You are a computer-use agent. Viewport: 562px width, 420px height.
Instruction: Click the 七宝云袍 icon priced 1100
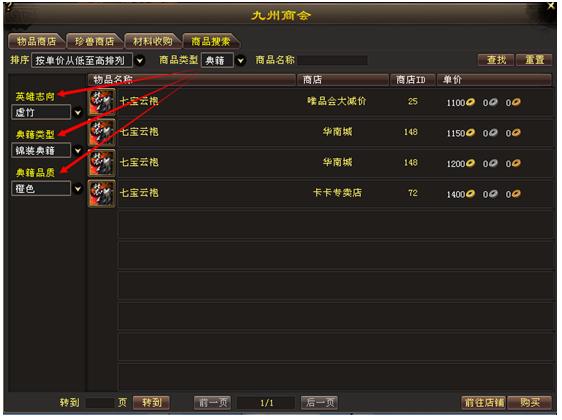[x=102, y=102]
